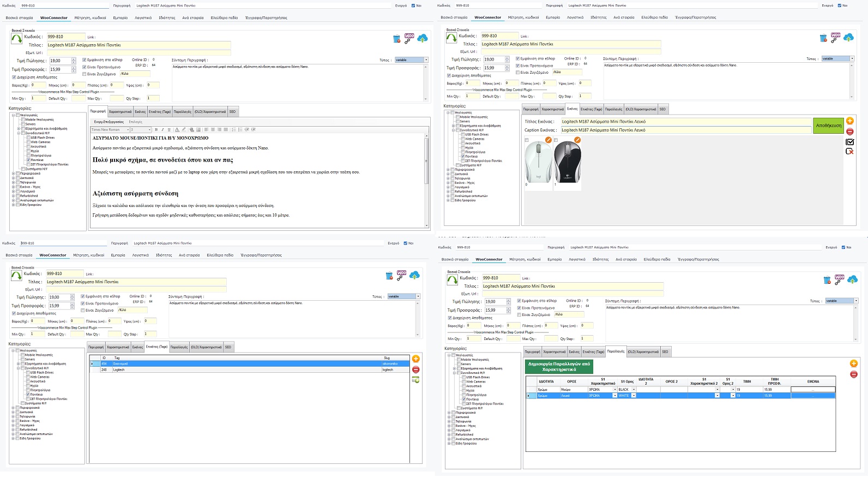Open Εμπορία top tab in Παραλλαγές-tab window
Viewport: 868px width, 477px height.
[554, 260]
